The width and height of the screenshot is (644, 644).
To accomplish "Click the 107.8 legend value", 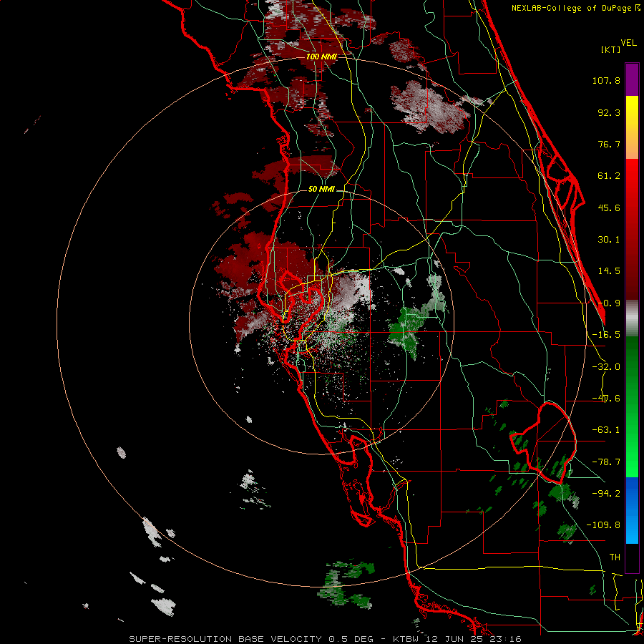I will pos(606,80).
